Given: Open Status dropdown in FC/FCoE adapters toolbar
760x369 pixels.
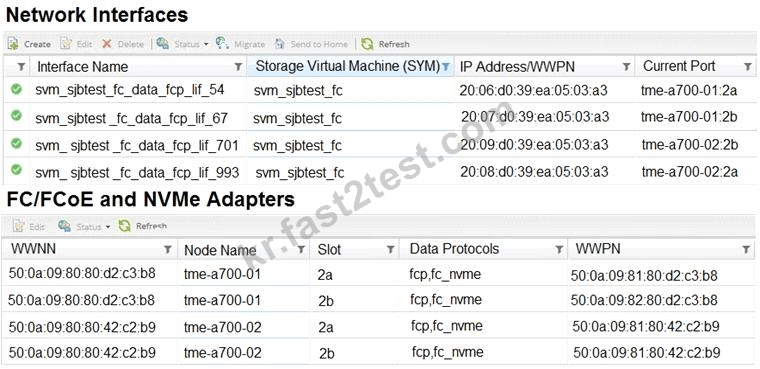Looking at the screenshot, I should [84, 226].
